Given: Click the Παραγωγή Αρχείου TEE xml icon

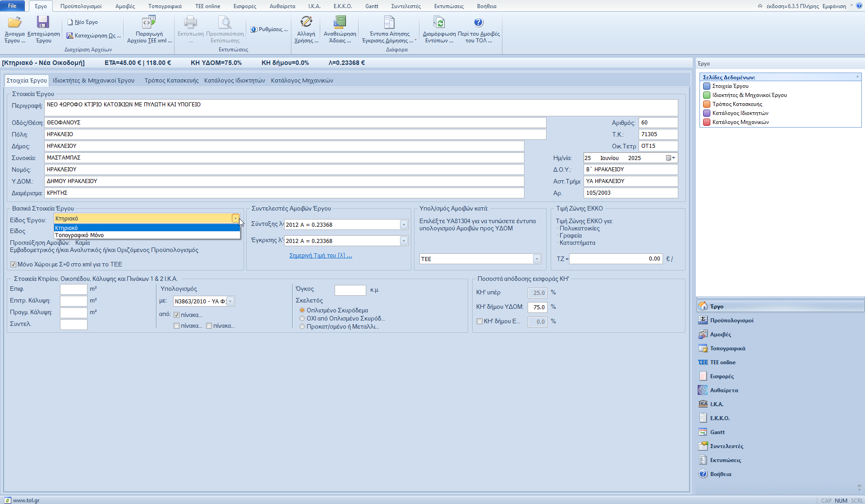Looking at the screenshot, I should pos(149,23).
